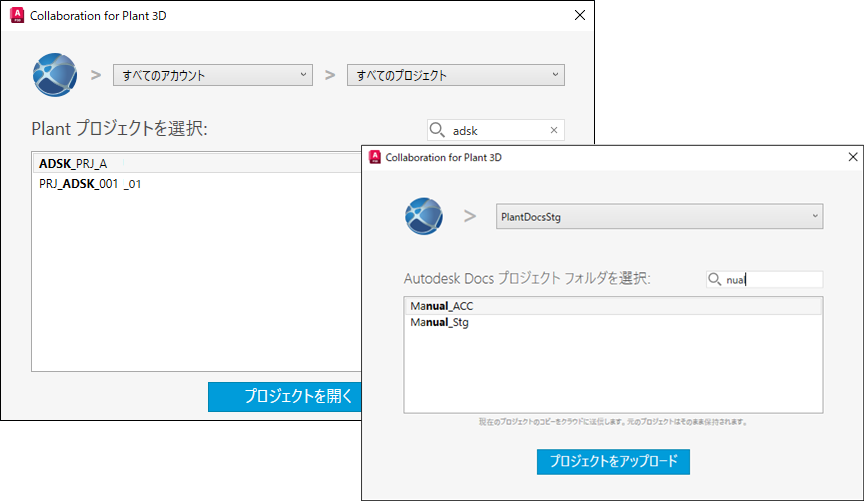This screenshot has height=501, width=864.
Task: Select the PRJ_ADSK_001 _01 project row
Action: 197,184
